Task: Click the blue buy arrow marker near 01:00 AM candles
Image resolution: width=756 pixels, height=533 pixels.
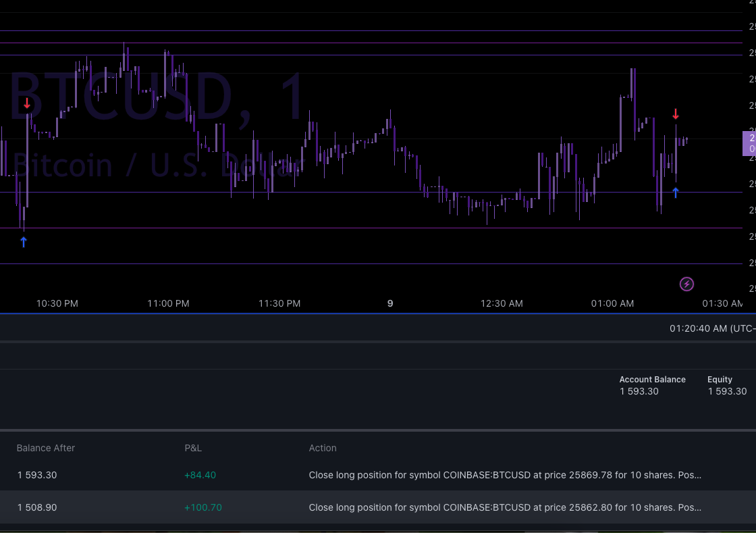Action: [x=676, y=193]
